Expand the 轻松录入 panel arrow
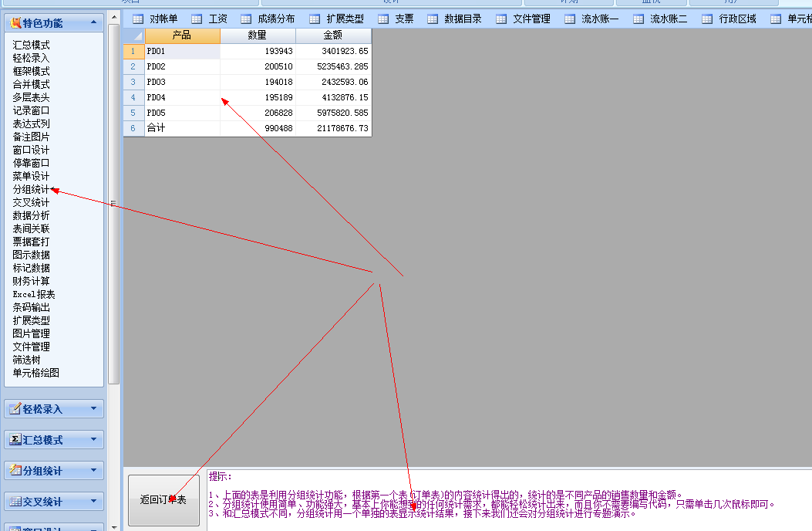 click(94, 408)
